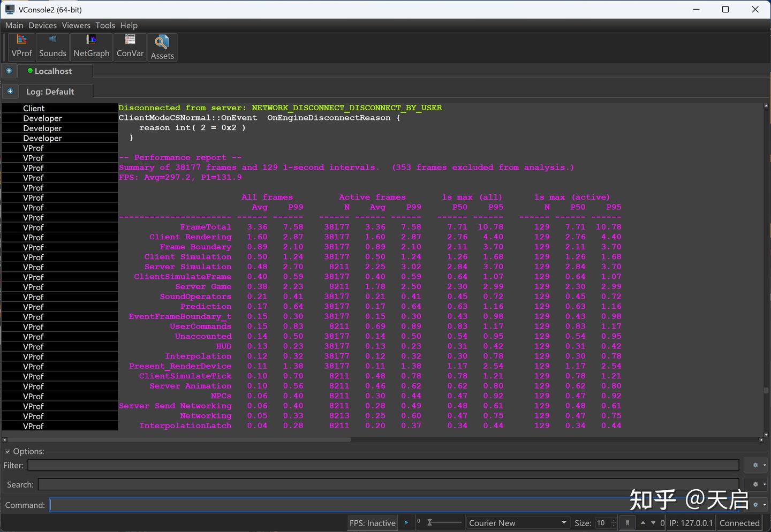This screenshot has height=532, width=771.
Task: Click the 'Active frames' column header
Action: 373,197
